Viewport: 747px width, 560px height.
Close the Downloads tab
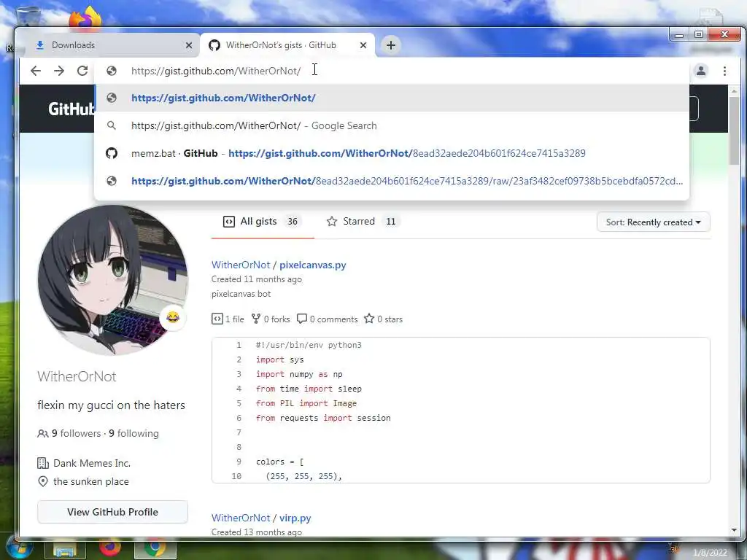tap(189, 45)
